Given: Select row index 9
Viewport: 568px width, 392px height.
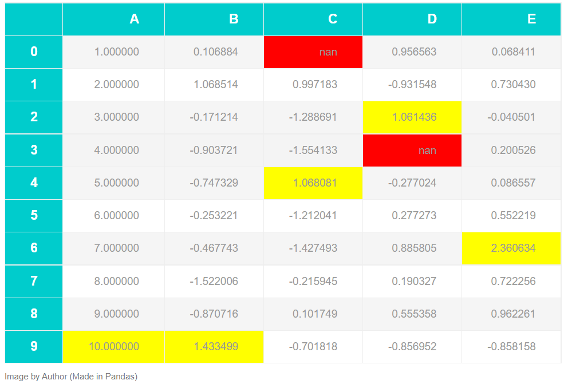Looking at the screenshot, I should pos(33,346).
